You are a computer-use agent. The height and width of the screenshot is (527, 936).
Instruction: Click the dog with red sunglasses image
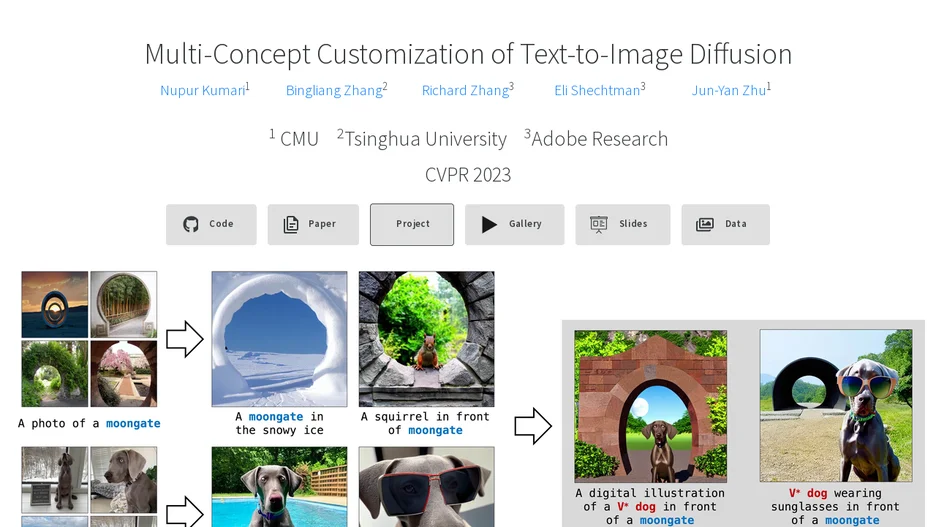tap(426, 487)
